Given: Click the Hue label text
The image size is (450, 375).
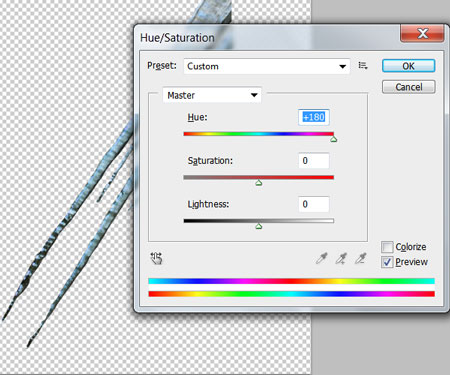Looking at the screenshot, I should coord(197,117).
